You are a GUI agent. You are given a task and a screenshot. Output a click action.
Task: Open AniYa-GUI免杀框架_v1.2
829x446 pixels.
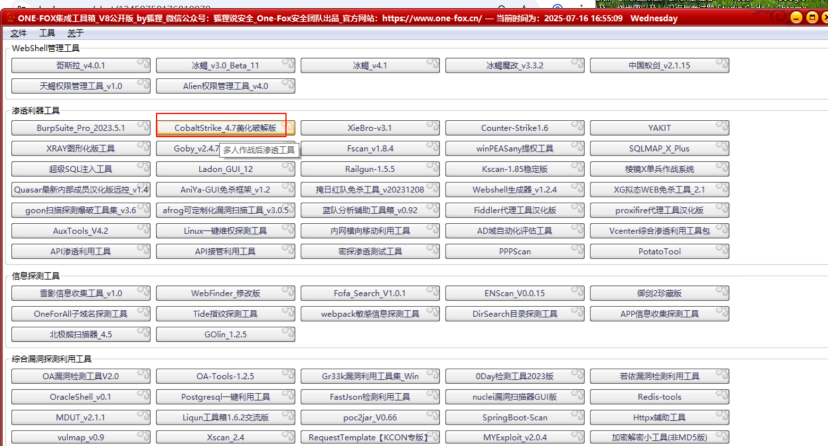(x=226, y=190)
